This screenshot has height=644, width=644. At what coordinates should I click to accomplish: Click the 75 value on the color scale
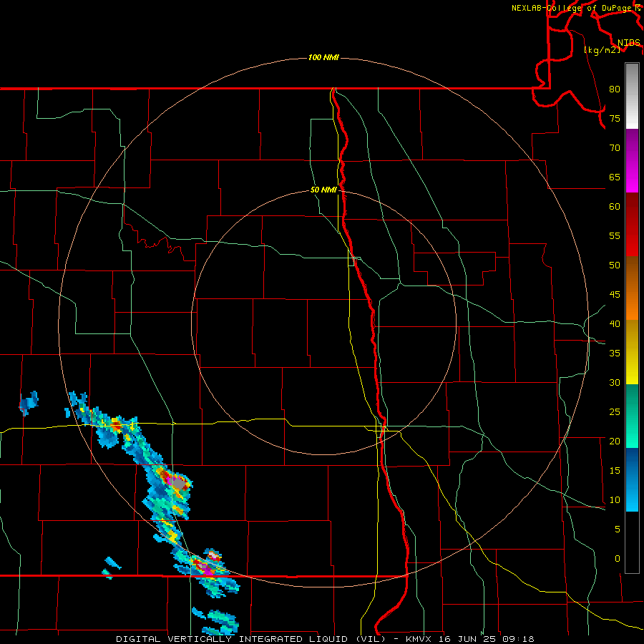tap(615, 118)
